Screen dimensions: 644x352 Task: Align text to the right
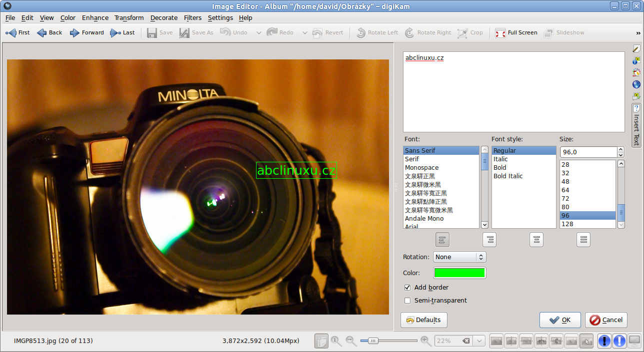click(x=489, y=240)
